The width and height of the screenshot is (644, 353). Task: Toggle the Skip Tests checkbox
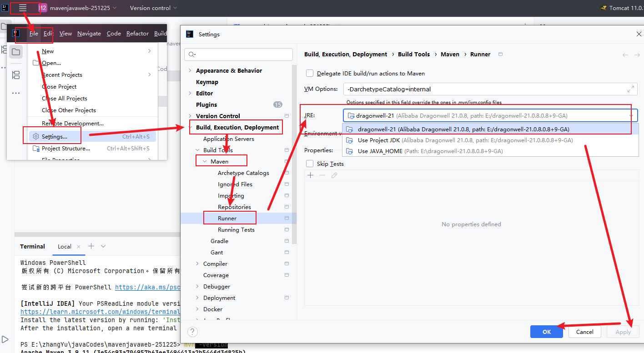click(310, 164)
